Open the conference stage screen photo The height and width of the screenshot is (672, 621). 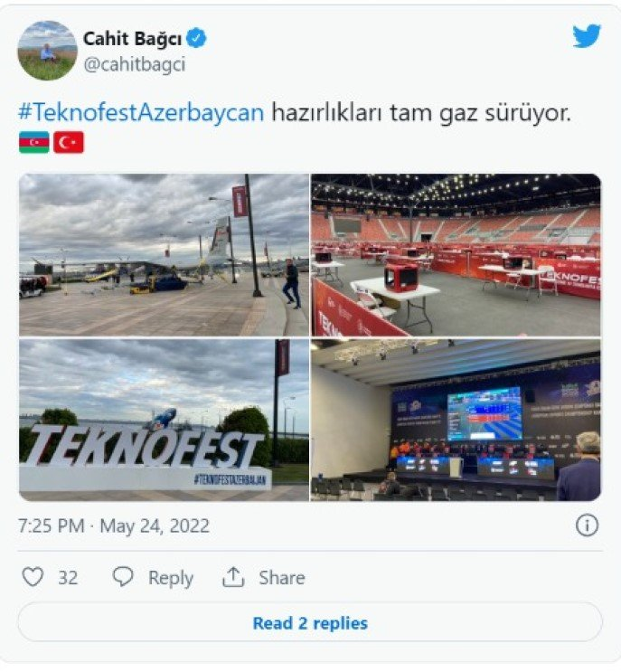(x=456, y=420)
